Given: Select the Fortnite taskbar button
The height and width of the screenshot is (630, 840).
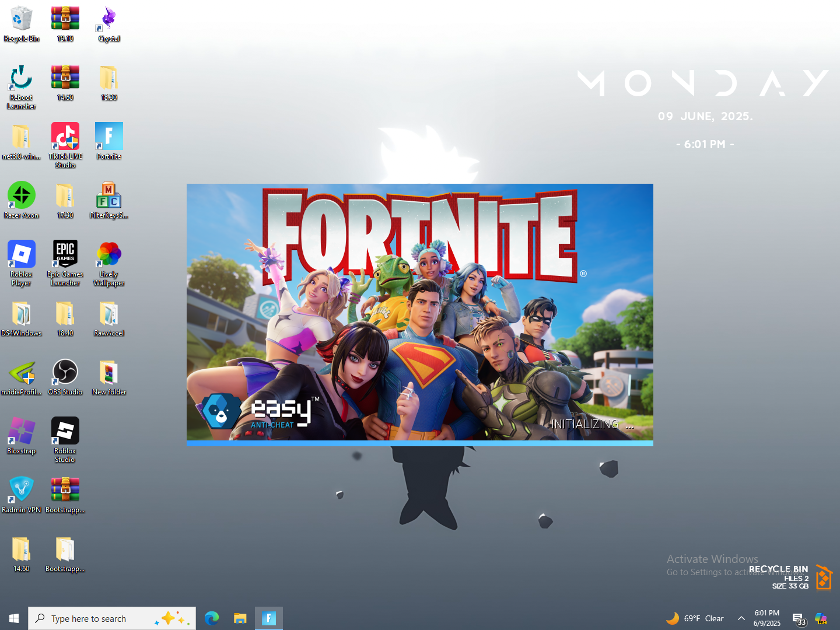Looking at the screenshot, I should pyautogui.click(x=269, y=618).
